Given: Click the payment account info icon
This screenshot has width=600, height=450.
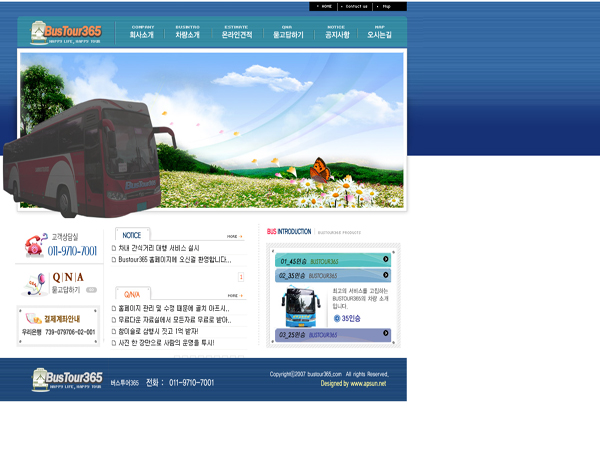Looking at the screenshot, I should pyautogui.click(x=32, y=318).
